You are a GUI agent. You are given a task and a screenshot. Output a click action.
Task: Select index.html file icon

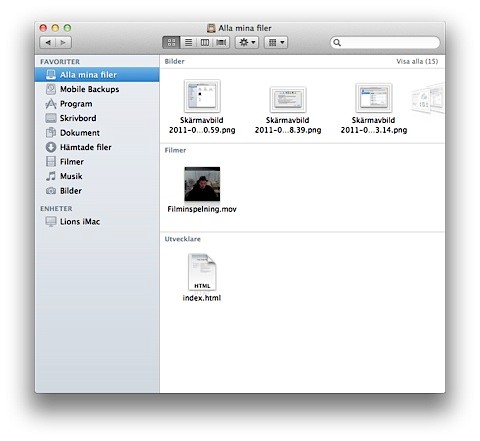click(202, 272)
